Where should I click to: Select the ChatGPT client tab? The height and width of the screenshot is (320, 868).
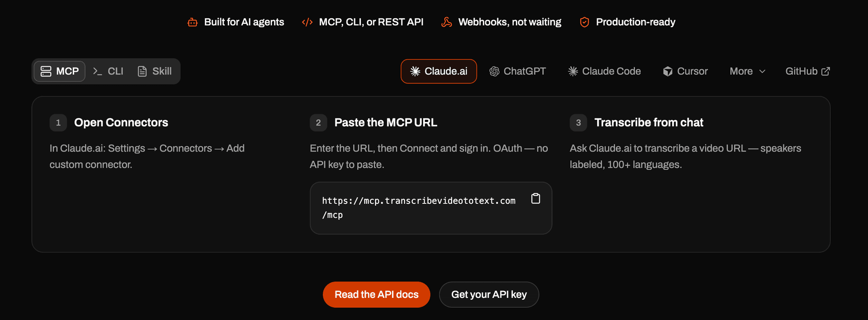518,71
